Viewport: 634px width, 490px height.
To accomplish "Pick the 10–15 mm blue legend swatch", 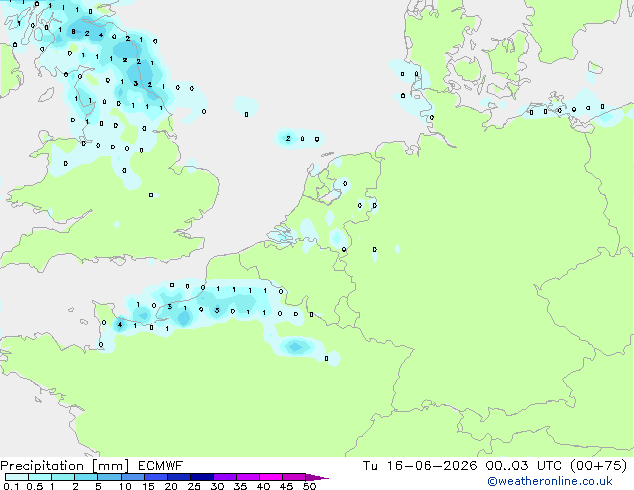I will [x=133, y=477].
